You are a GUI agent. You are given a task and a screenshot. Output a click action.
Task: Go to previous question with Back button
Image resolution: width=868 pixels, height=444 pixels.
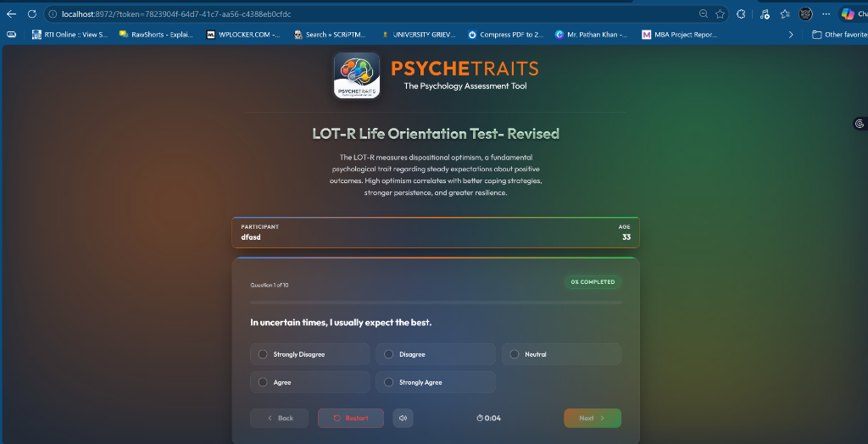point(279,418)
